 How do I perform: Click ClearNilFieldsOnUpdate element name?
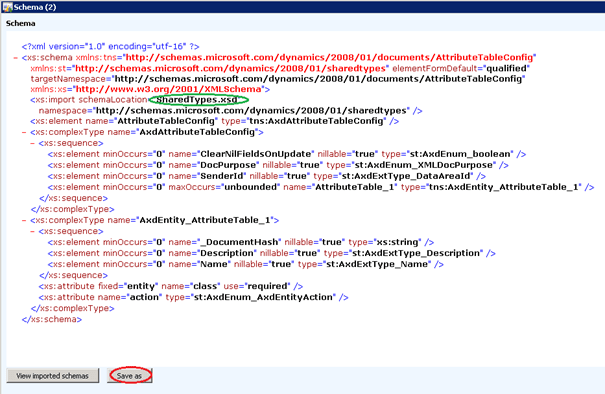pyautogui.click(x=256, y=154)
